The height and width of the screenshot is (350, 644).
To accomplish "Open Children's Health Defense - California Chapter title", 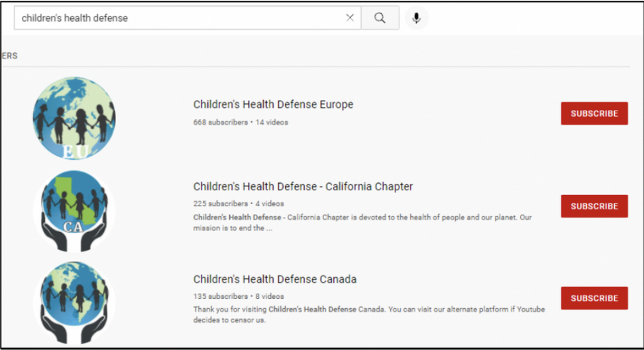I will [x=303, y=186].
